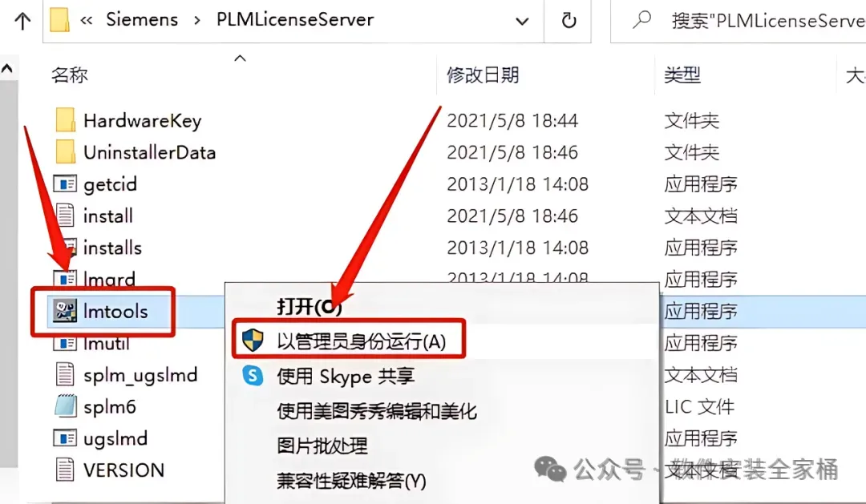Click the install text document icon
The width and height of the screenshot is (866, 504).
65,216
